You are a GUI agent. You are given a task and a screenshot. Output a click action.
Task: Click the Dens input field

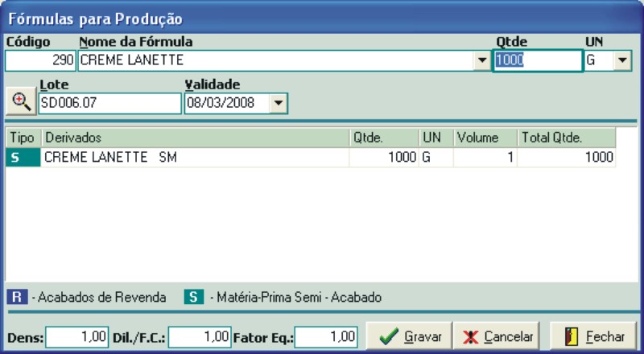coord(76,337)
